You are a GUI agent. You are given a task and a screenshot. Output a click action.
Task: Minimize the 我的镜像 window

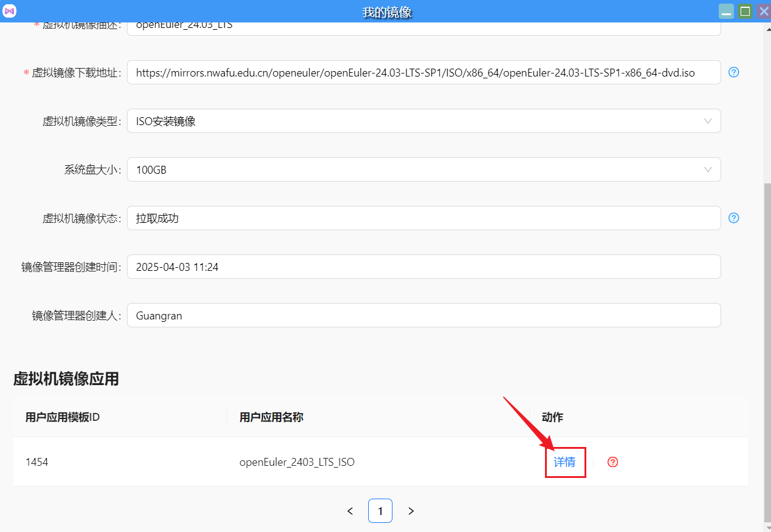(x=726, y=11)
